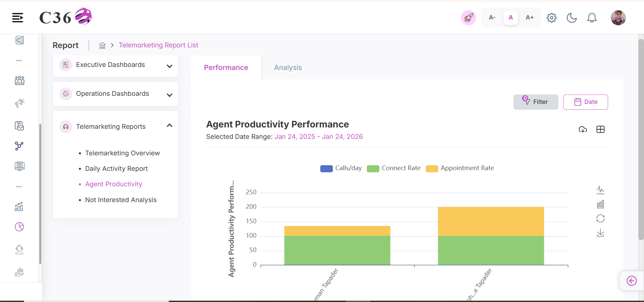644x302 pixels.
Task: Expand the Operations Dashboards section
Action: click(x=170, y=95)
